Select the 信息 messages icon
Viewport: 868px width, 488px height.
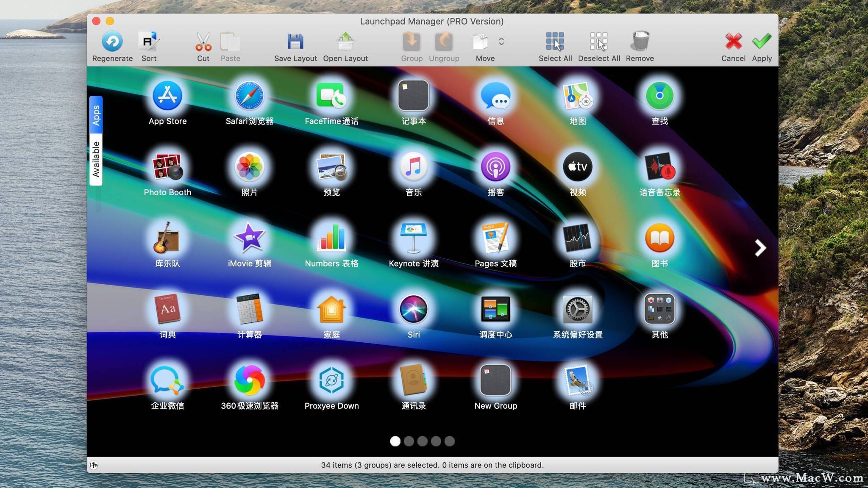[x=495, y=96]
